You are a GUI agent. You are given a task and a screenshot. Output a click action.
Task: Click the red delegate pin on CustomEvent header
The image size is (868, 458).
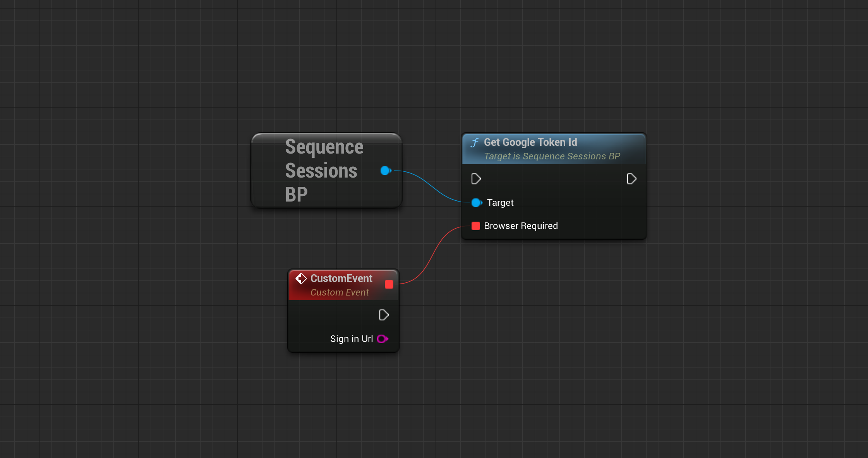click(x=389, y=285)
